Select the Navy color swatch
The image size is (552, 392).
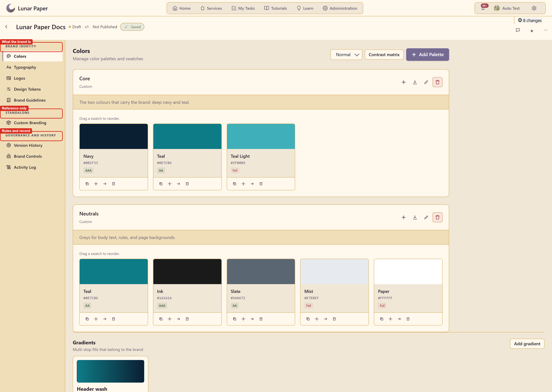[x=113, y=136]
